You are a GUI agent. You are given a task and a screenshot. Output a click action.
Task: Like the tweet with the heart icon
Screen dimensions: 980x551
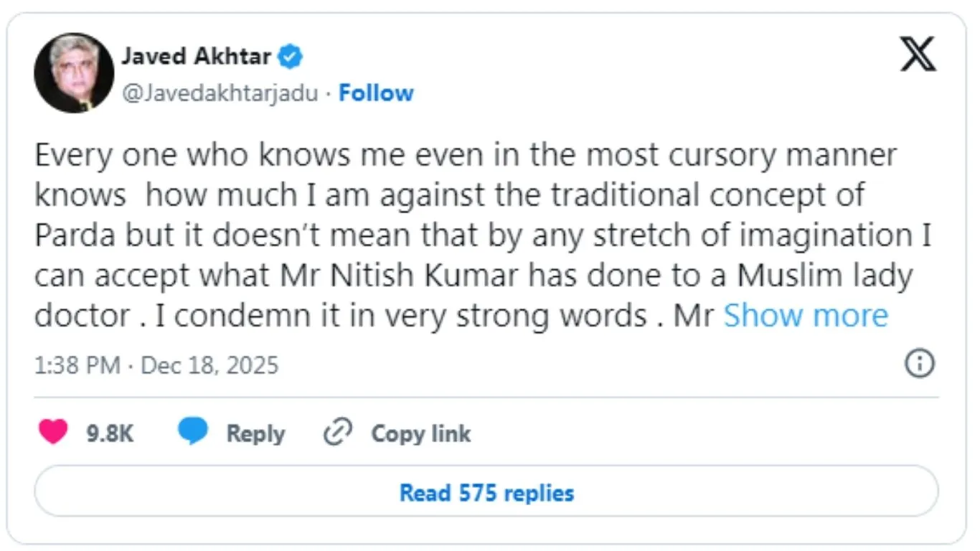click(53, 432)
